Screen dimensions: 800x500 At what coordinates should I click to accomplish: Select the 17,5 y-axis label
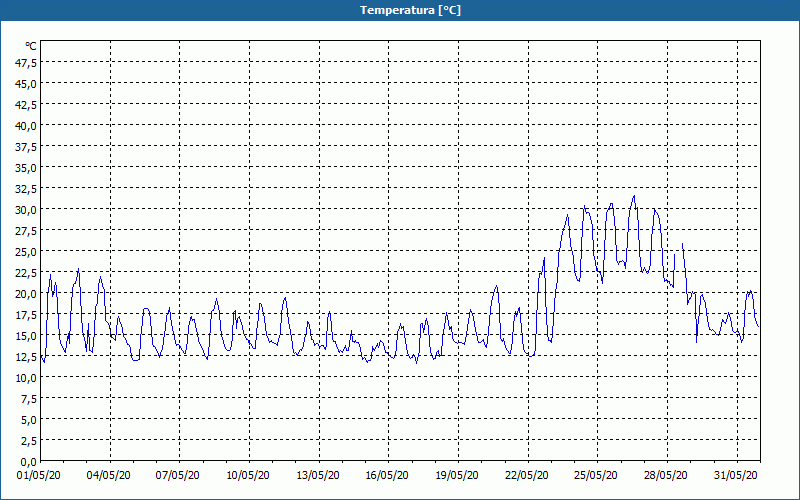coord(26,315)
